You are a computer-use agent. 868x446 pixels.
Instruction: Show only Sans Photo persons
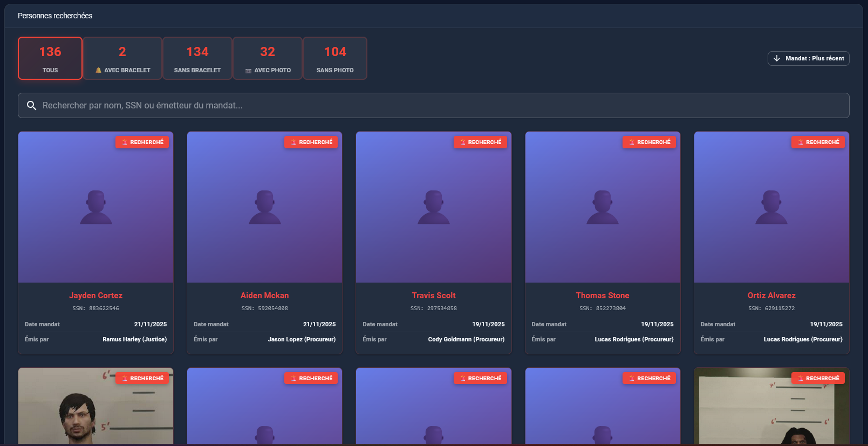coord(335,58)
